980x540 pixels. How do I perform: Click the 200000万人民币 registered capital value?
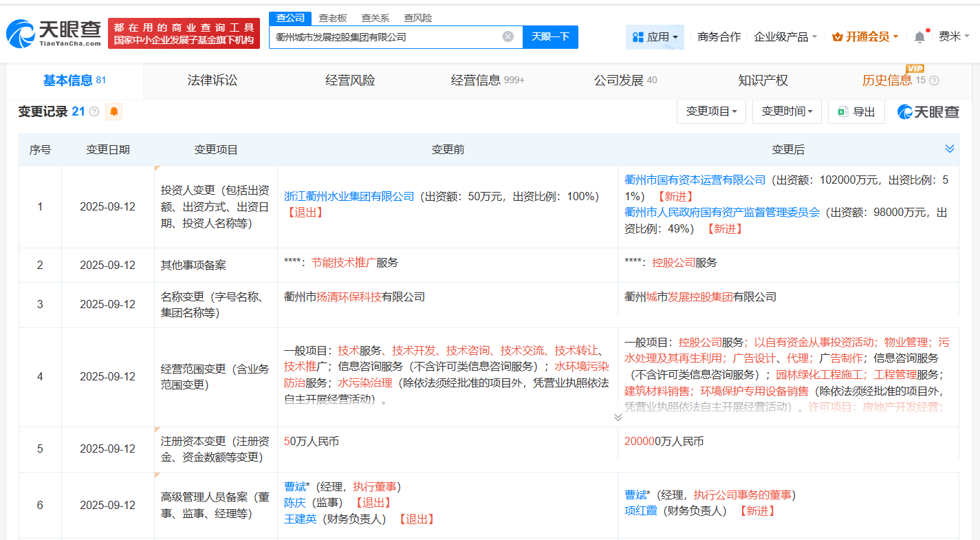pyautogui.click(x=664, y=442)
